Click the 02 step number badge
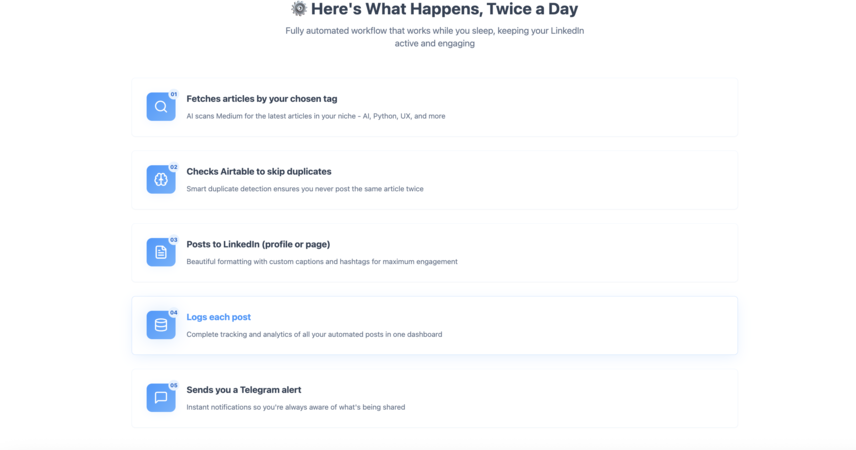The image size is (856, 450). (174, 167)
